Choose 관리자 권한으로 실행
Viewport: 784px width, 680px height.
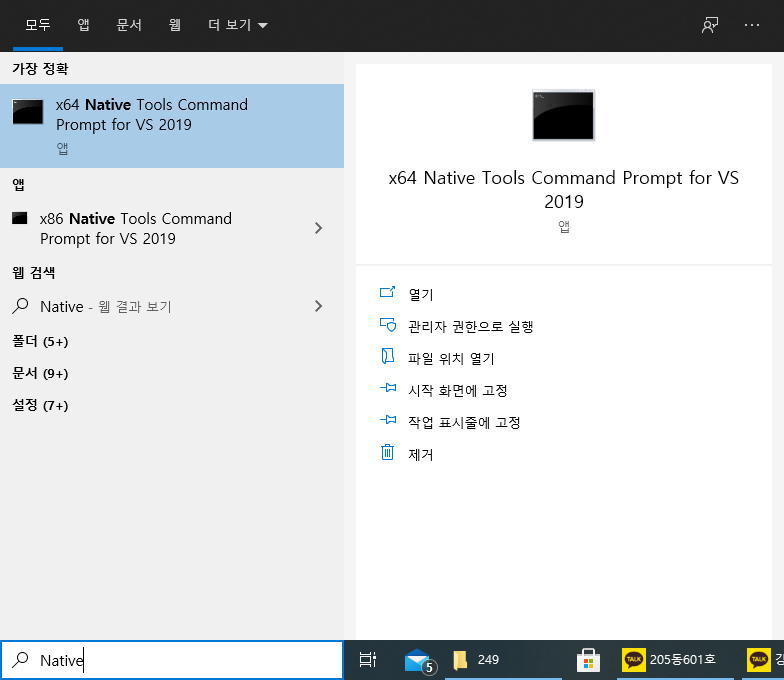(x=470, y=326)
